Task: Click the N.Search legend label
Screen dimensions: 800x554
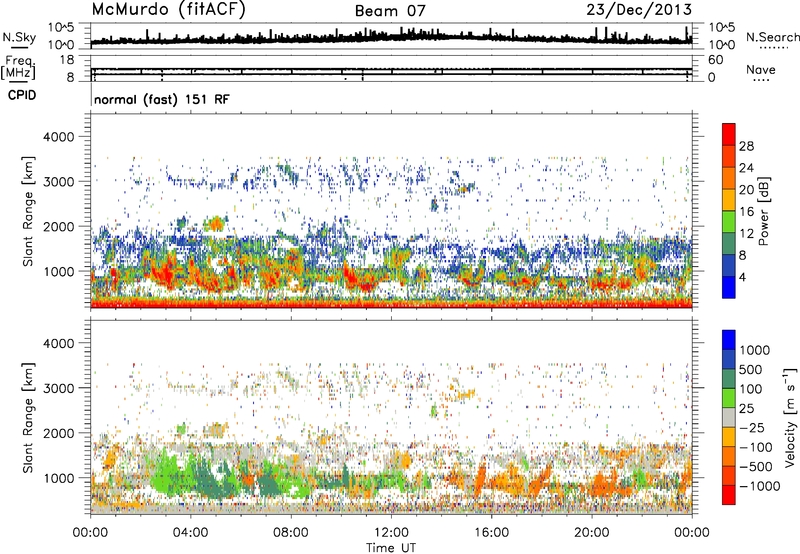Action: (772, 37)
